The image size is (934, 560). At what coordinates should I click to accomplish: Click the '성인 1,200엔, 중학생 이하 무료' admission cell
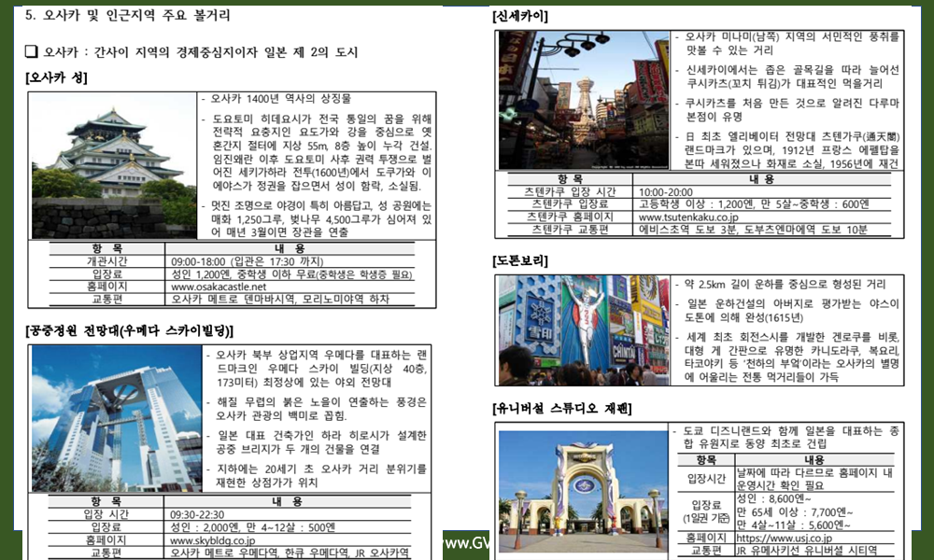pyautogui.click(x=291, y=274)
